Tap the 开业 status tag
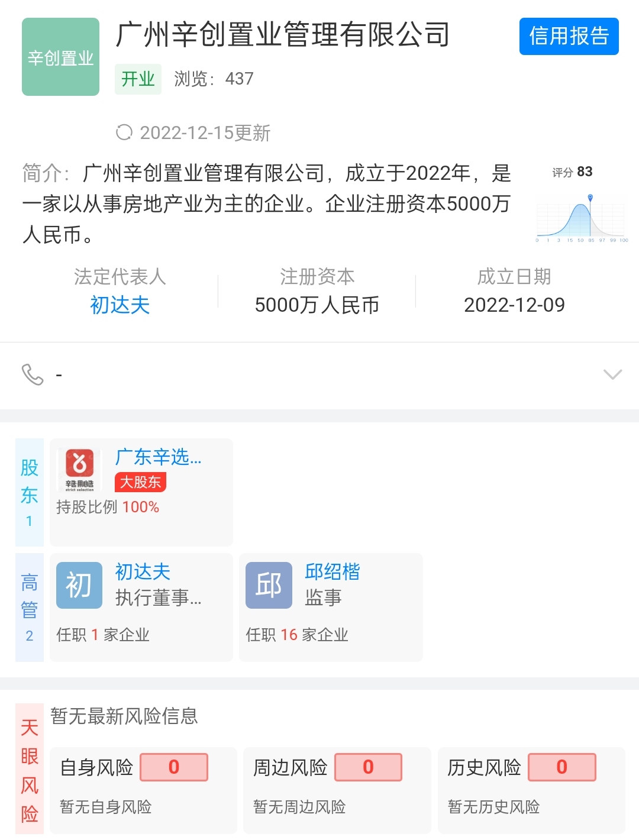The image size is (639, 840). (x=138, y=79)
